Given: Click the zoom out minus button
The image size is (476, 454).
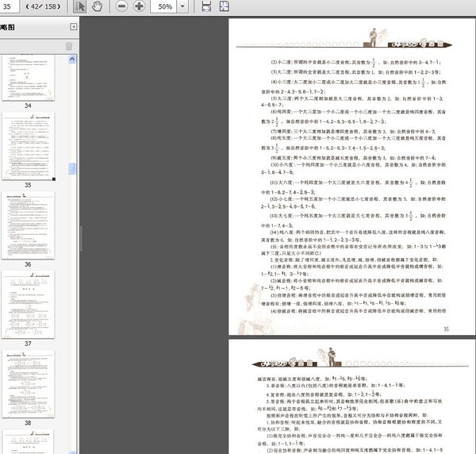Looking at the screenshot, I should (121, 6).
